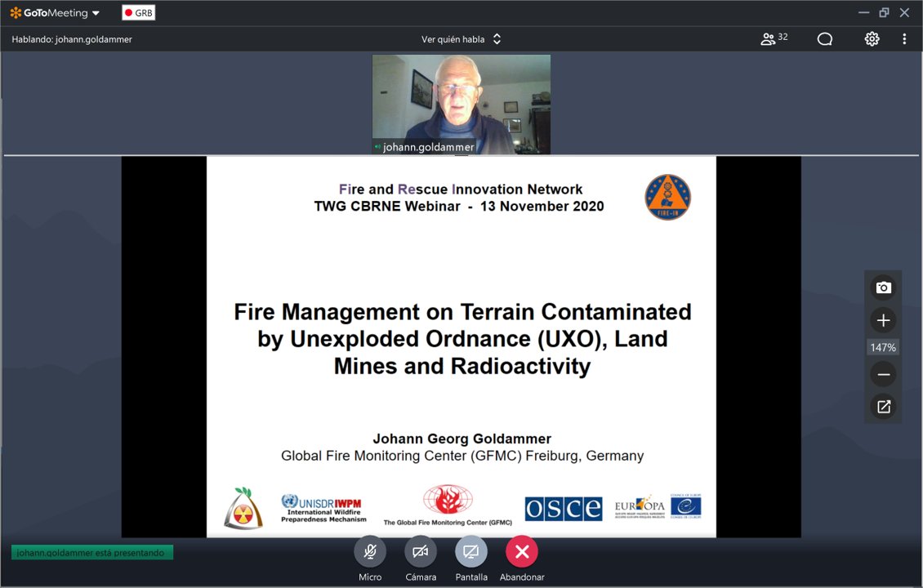Open the more options three-dot menu
Viewport: 923px width, 588px height.
(x=904, y=39)
